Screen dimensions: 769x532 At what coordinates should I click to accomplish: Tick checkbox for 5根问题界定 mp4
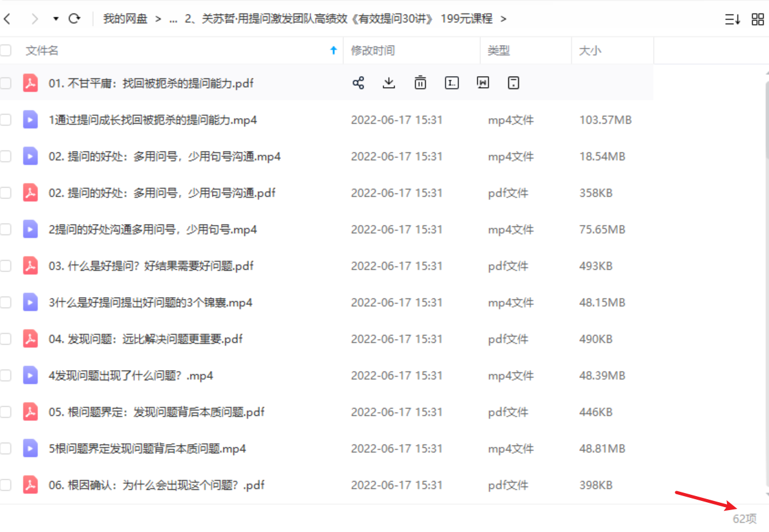click(x=5, y=449)
